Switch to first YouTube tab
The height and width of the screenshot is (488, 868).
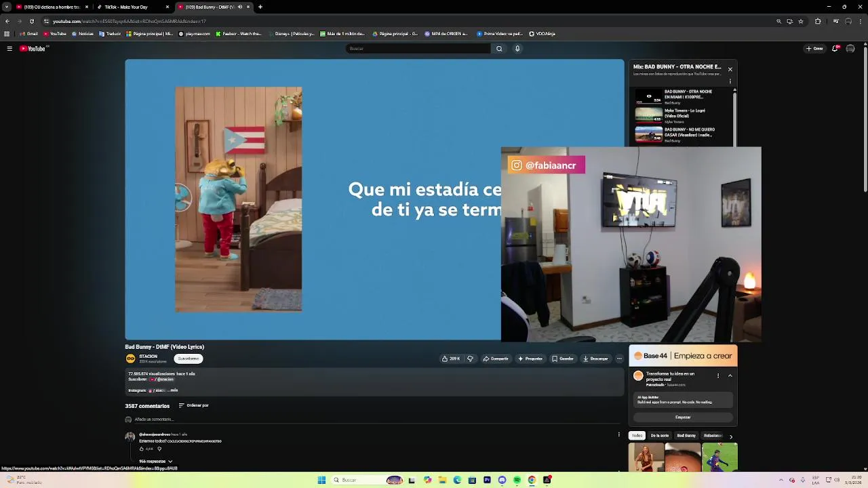pos(52,7)
